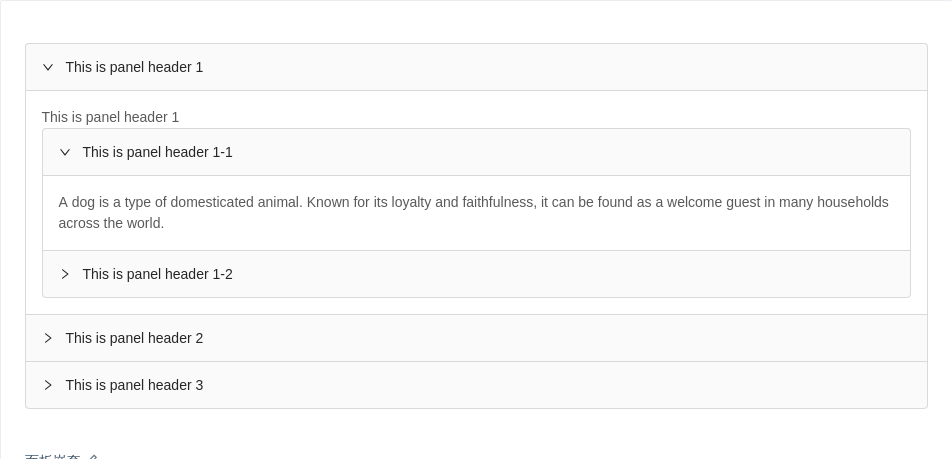This screenshot has height=459, width=952.
Task: Click blank right side of header 1-1 bar
Action: click(x=700, y=152)
